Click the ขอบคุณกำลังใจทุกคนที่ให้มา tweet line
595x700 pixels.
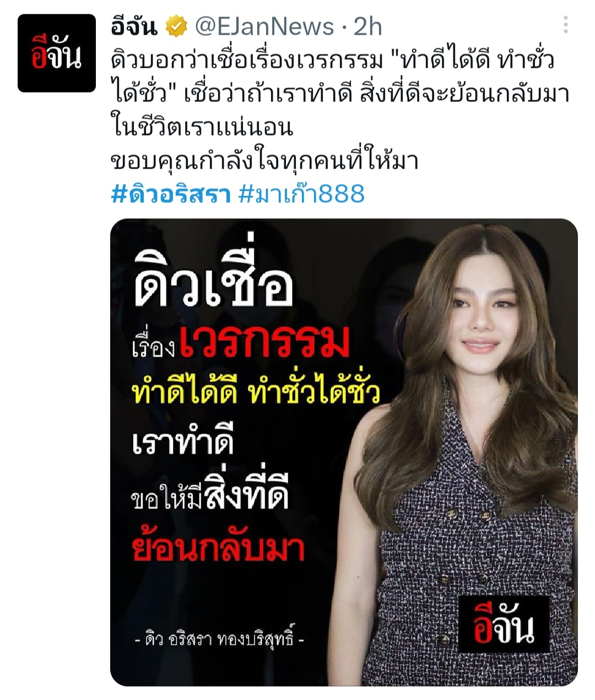pyautogui.click(x=264, y=160)
